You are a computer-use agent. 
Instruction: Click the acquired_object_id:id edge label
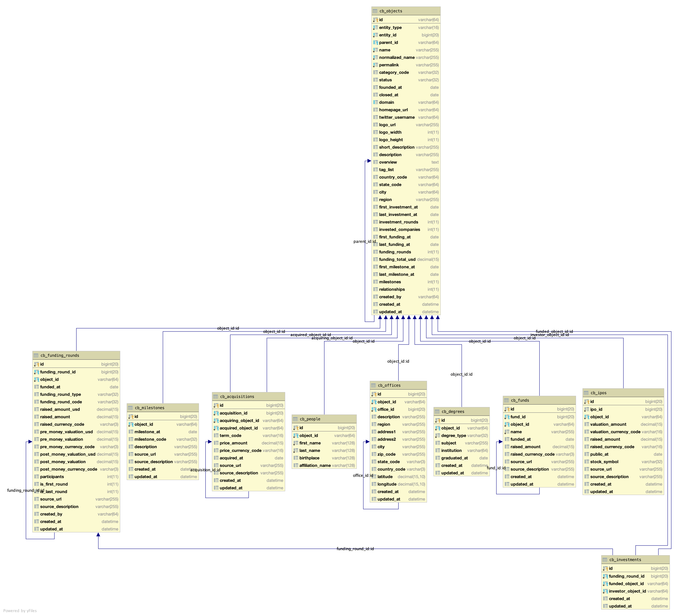310,335
